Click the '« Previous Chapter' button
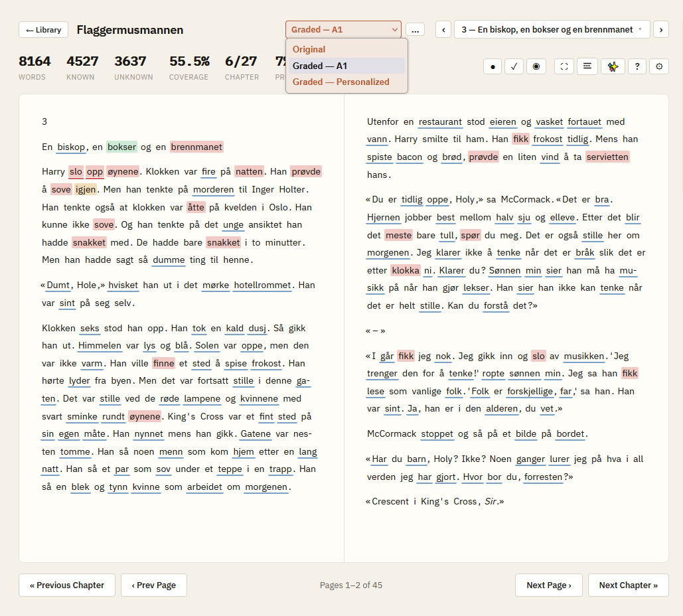This screenshot has width=683, height=616. (x=67, y=585)
